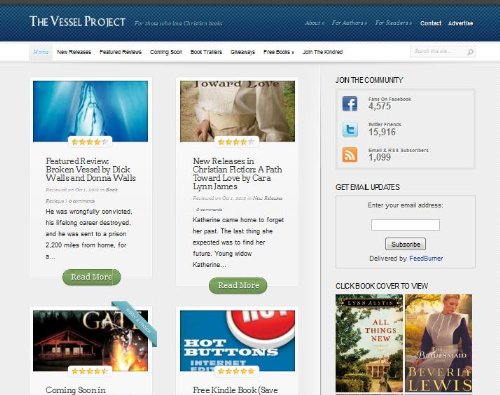Open the Advertise link
This screenshot has height=395, width=500.
click(x=461, y=23)
